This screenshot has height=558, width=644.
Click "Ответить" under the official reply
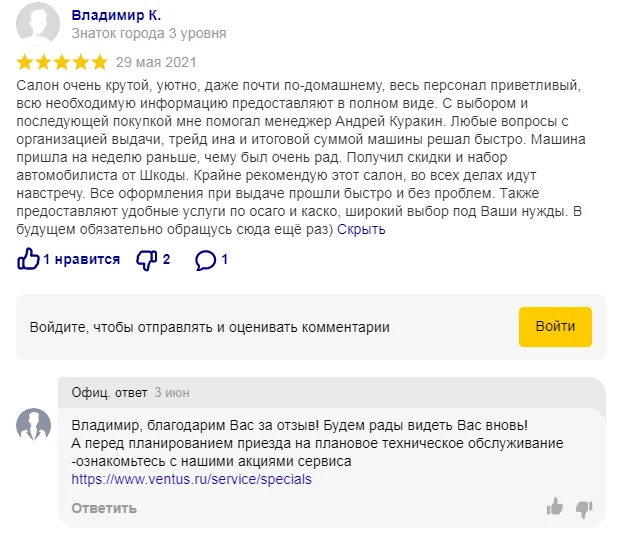point(104,508)
